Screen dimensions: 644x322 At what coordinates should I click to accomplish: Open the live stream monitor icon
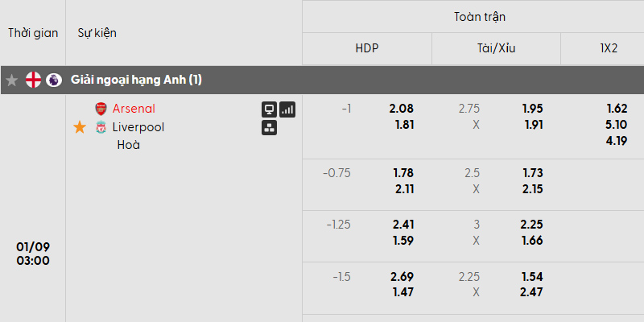[269, 109]
